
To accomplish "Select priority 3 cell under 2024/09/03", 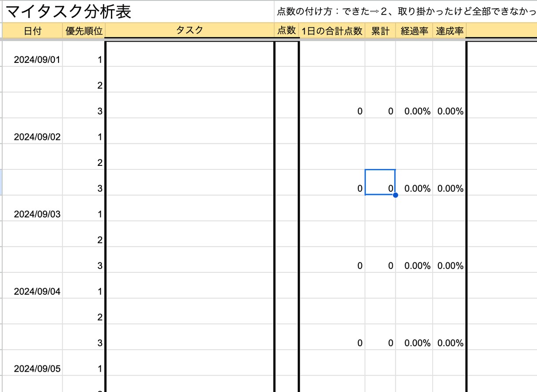I will coord(84,260).
